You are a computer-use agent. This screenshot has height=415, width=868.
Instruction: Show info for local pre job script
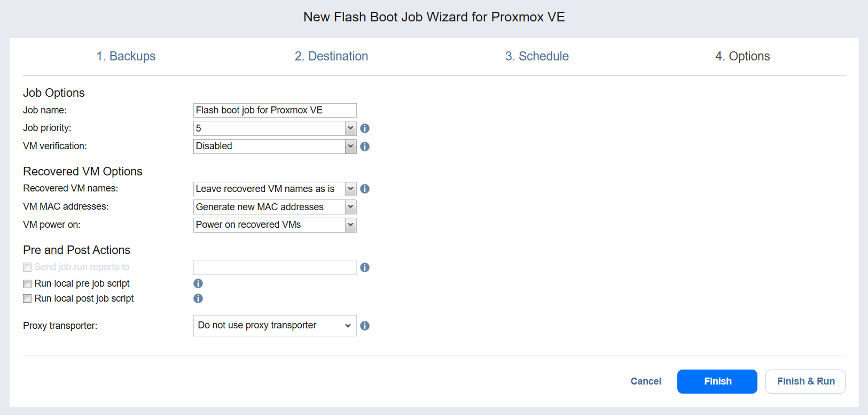pyautogui.click(x=198, y=283)
